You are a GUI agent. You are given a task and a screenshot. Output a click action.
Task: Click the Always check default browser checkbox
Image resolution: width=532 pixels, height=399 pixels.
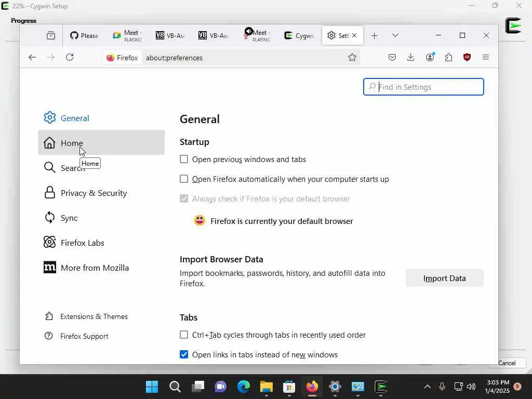[184, 198]
